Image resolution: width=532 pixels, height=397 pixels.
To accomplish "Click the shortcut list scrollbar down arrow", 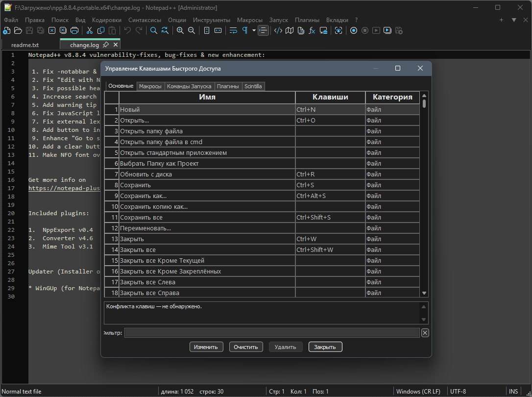I will coord(424,293).
